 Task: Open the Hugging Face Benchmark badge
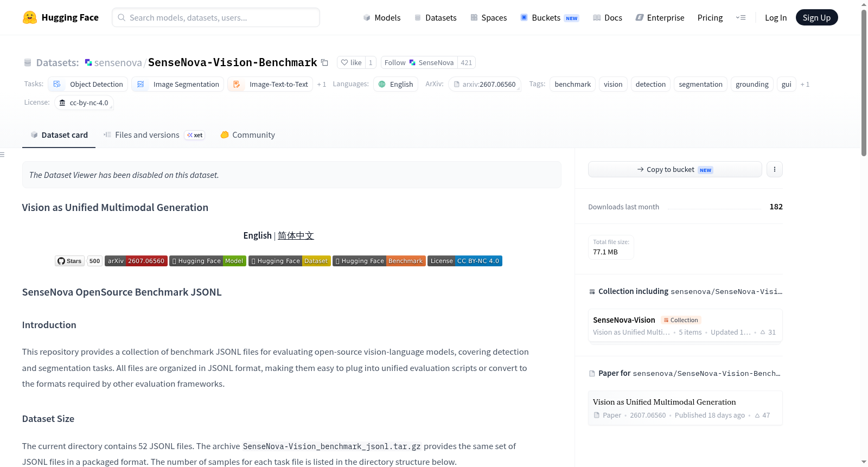pyautogui.click(x=379, y=261)
